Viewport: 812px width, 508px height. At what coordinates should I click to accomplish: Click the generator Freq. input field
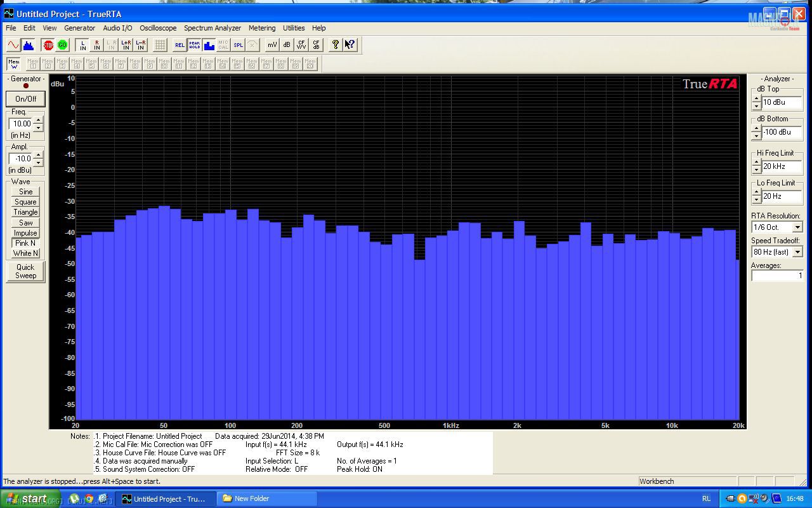point(21,124)
